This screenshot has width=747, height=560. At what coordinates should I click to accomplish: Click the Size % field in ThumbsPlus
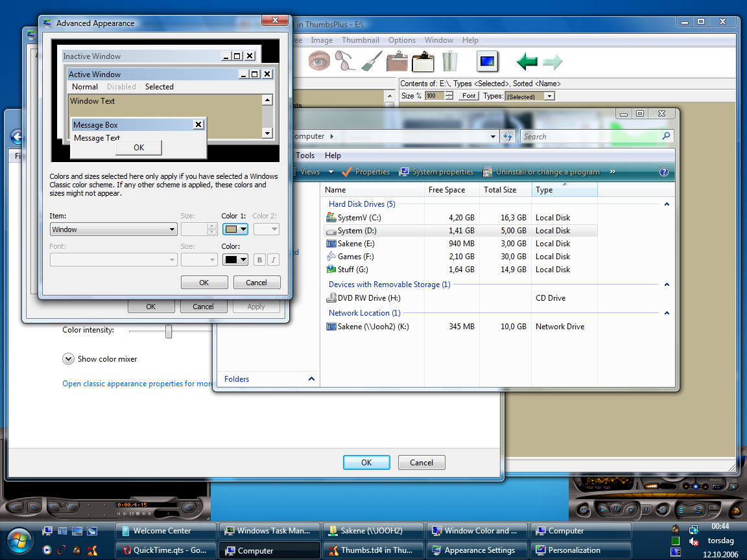coord(434,96)
